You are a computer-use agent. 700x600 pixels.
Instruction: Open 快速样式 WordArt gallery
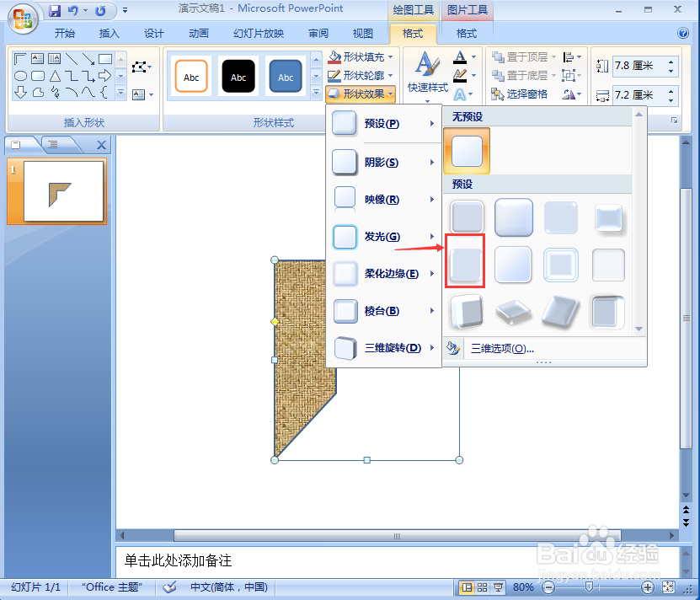[427, 77]
